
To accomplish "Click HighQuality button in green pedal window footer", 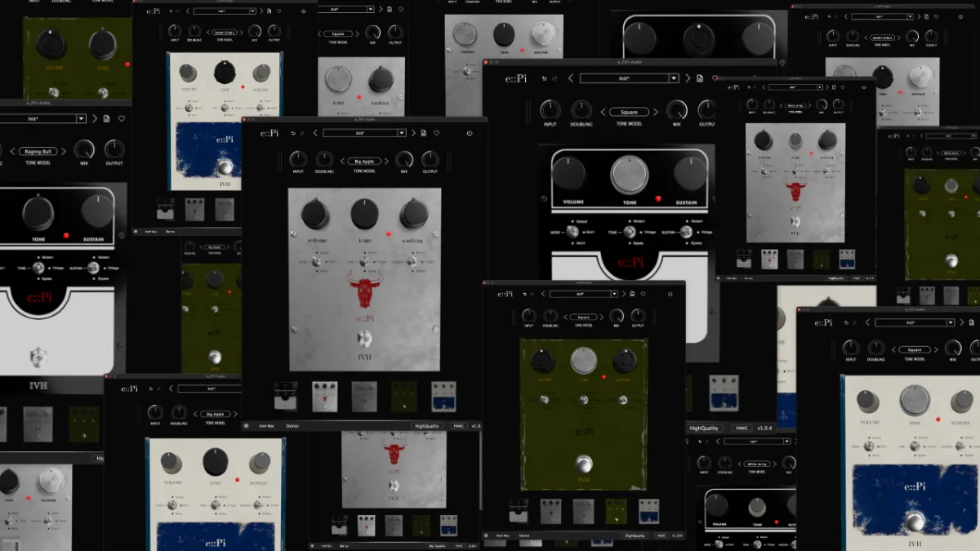I will point(635,535).
